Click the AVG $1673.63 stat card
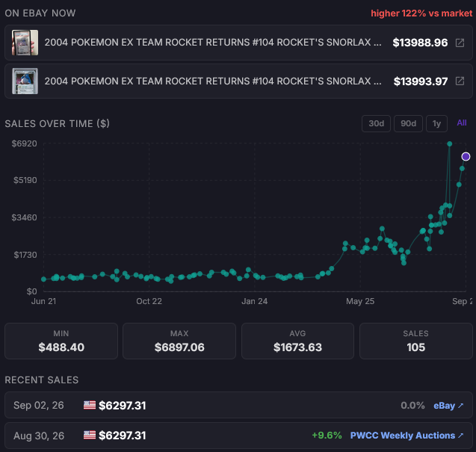Viewport: 476px width, 452px height. [x=297, y=341]
